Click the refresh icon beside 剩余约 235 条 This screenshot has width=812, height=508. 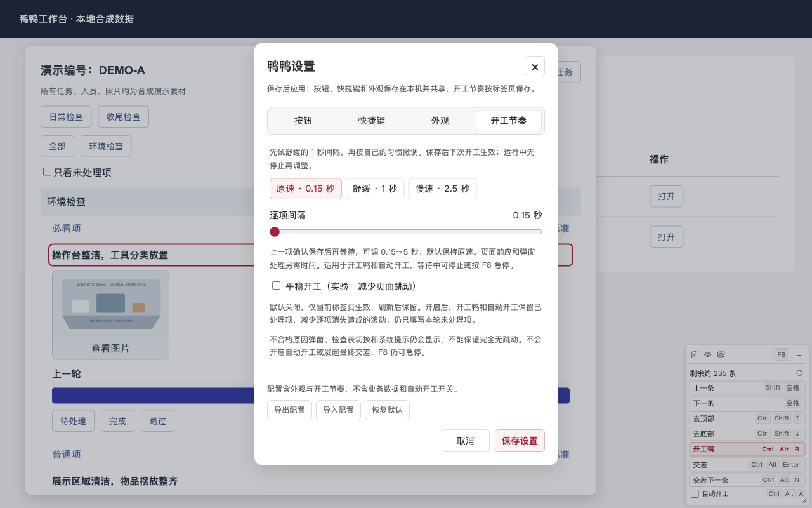799,373
